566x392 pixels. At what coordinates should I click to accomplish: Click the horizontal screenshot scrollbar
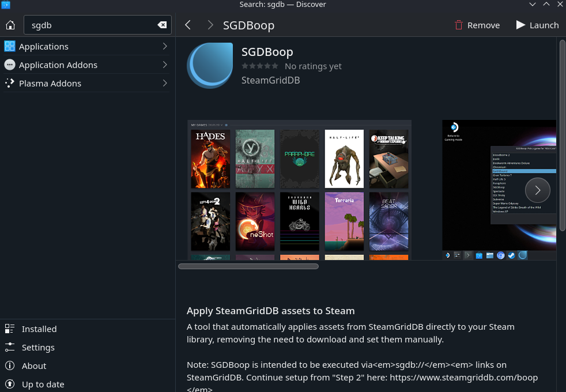(248, 266)
